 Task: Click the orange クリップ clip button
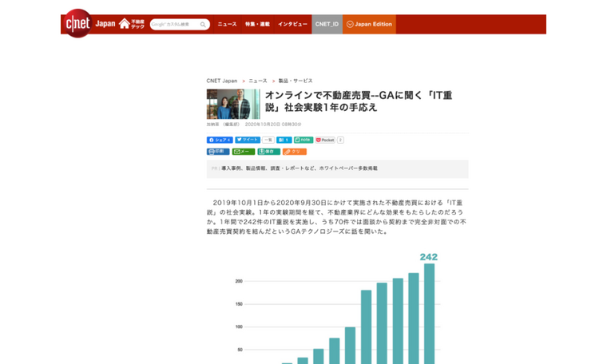tap(294, 152)
